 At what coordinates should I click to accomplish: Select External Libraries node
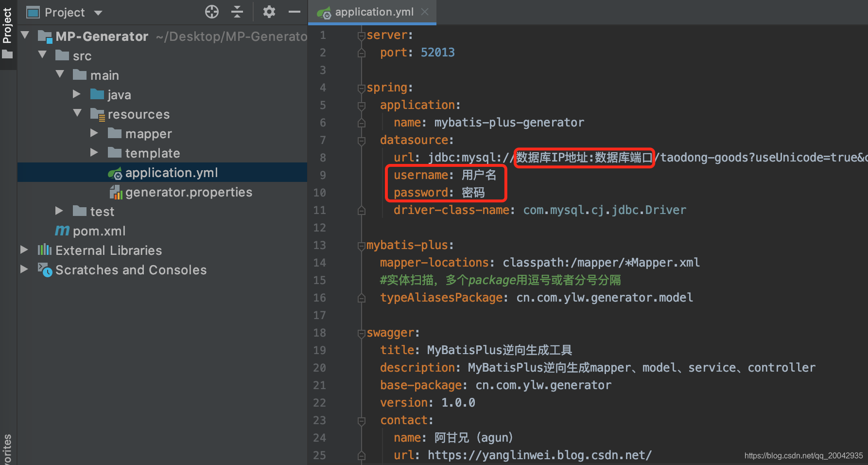tap(108, 250)
